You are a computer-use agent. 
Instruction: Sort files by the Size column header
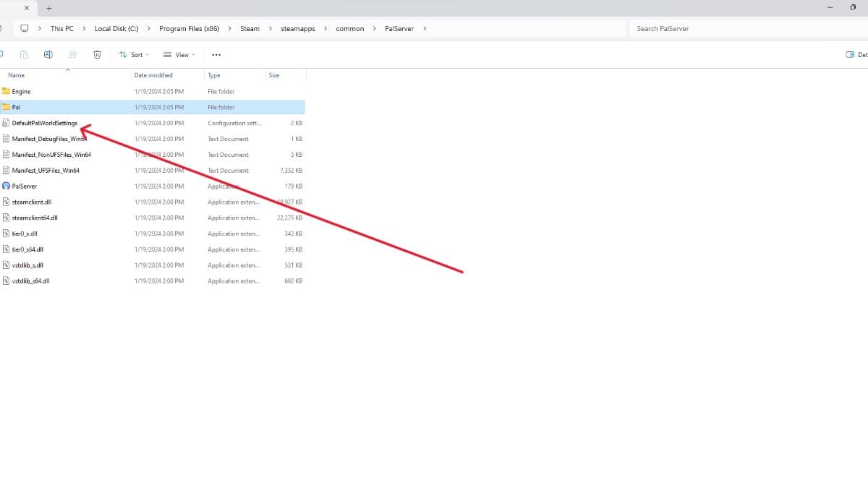274,75
